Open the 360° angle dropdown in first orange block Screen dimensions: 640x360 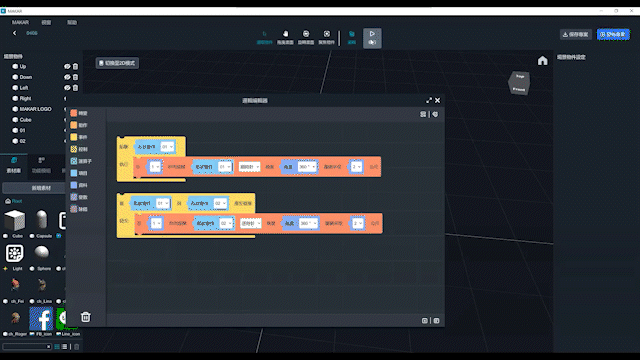pos(307,167)
